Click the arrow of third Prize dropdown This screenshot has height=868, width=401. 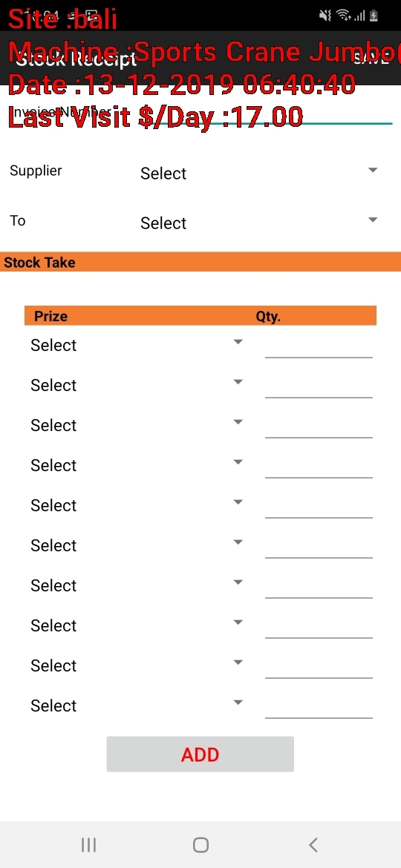click(x=238, y=422)
